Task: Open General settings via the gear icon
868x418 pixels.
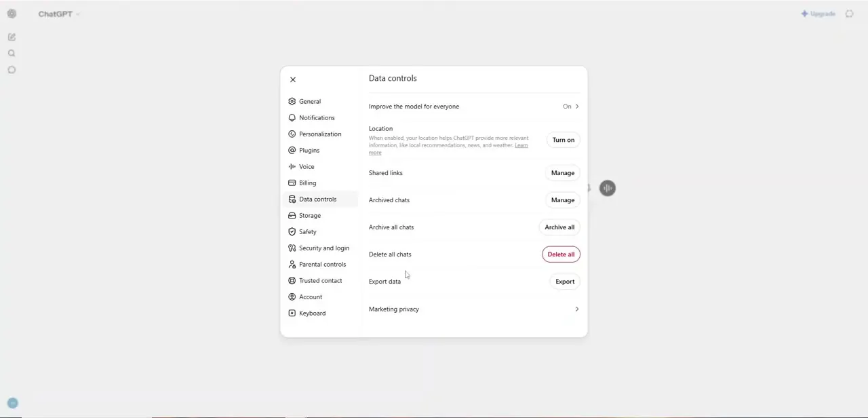Action: click(292, 101)
